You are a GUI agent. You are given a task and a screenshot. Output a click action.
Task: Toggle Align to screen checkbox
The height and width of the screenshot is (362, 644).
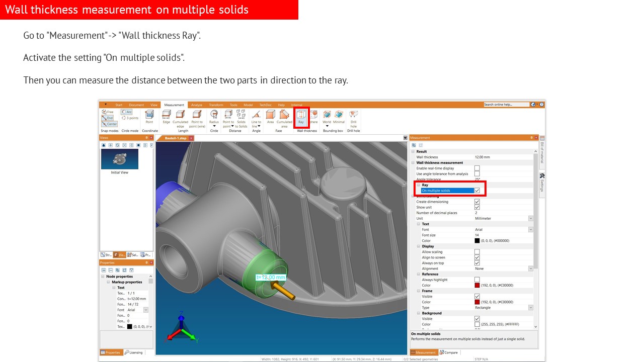[x=477, y=257]
